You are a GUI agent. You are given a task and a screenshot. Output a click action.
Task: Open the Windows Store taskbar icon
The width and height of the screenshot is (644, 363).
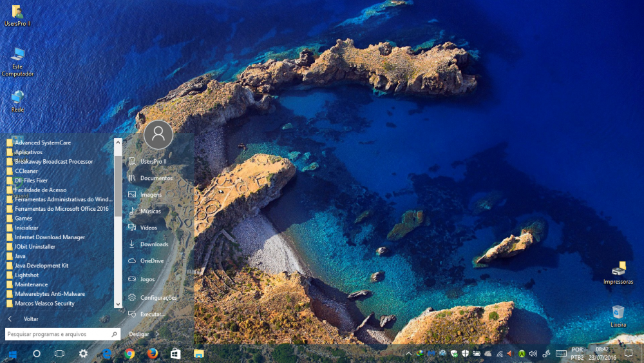click(x=175, y=353)
